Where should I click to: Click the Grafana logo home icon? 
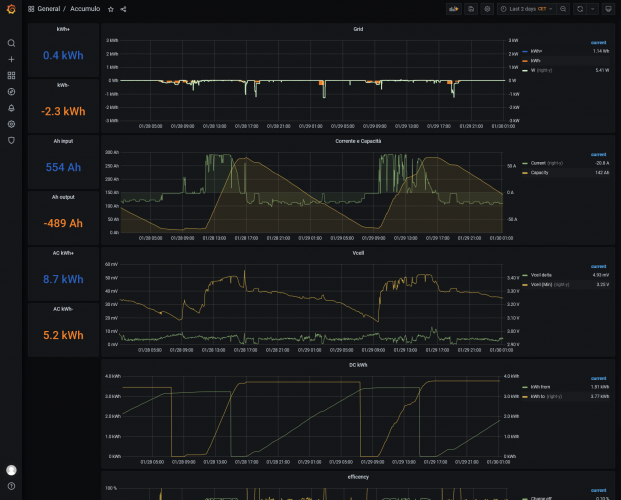pos(11,9)
